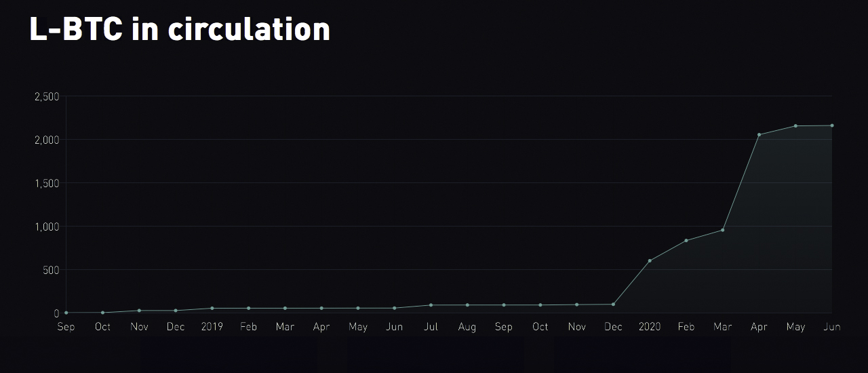Image resolution: width=868 pixels, height=373 pixels.
Task: Click the Aug x-axis label
Action: (467, 327)
